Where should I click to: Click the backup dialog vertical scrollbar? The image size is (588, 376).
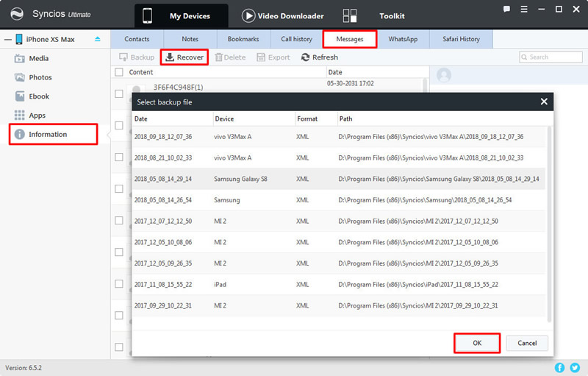pos(549,224)
